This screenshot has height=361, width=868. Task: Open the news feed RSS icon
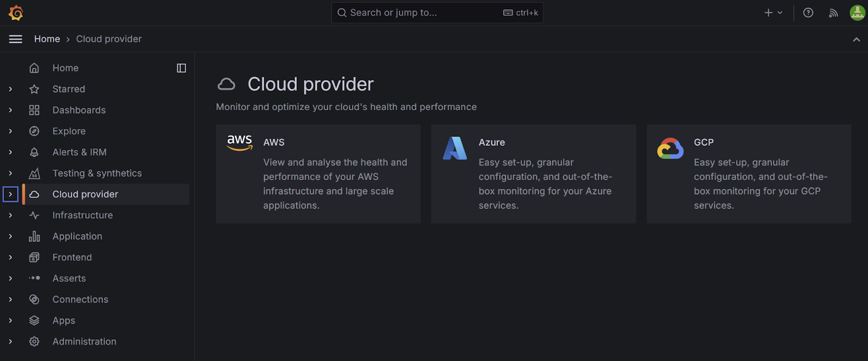tap(833, 13)
